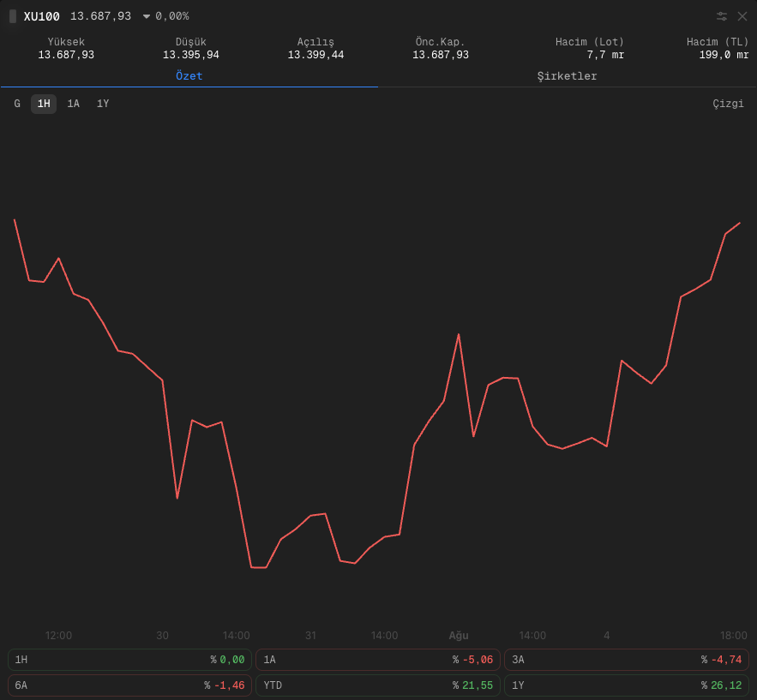
Task: Open the Çizgi chart type dropdown
Action: tap(728, 104)
